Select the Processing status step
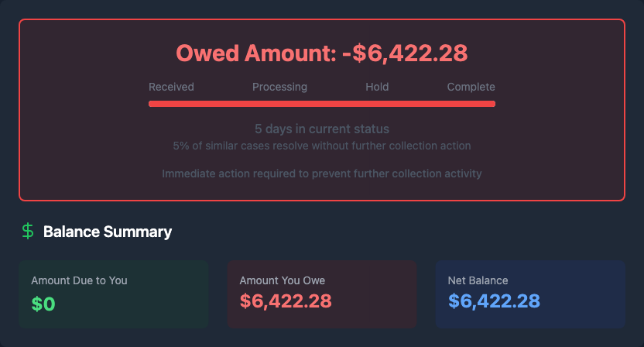The width and height of the screenshot is (644, 347). [279, 87]
